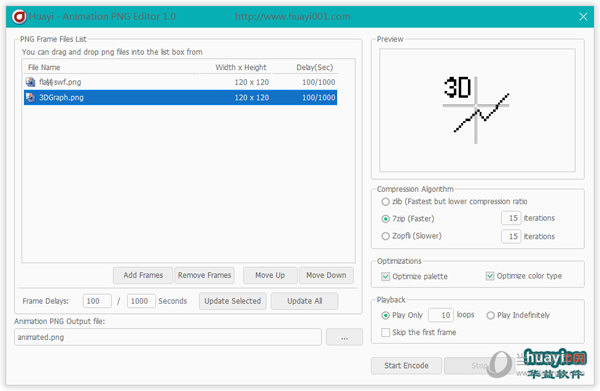Move selected frame up with Move Up
This screenshot has height=391, width=600.
(270, 275)
